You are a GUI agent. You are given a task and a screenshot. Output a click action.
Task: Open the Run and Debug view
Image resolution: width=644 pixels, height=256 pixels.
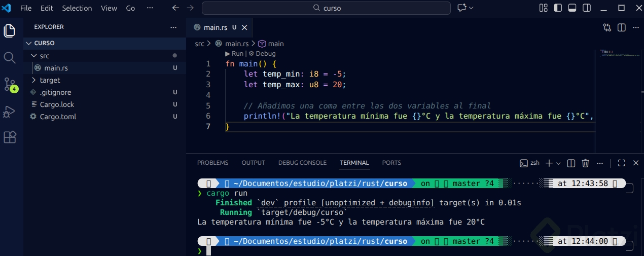coord(10,111)
